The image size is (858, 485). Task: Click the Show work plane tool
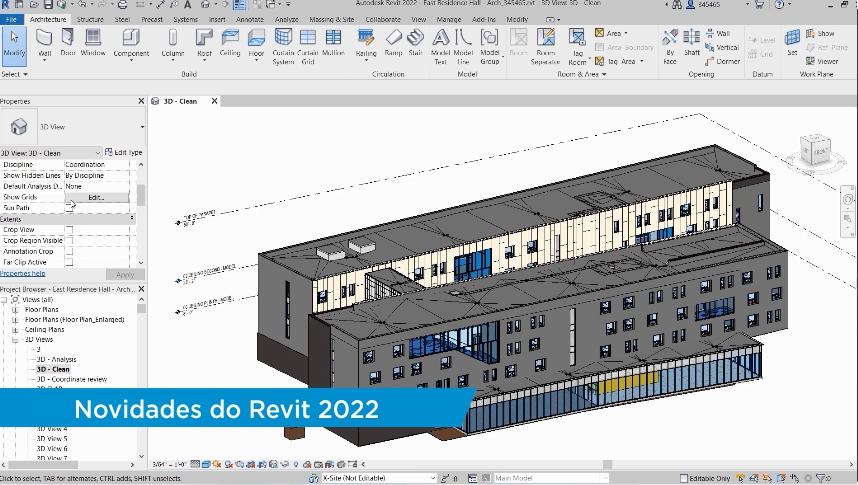coord(820,33)
